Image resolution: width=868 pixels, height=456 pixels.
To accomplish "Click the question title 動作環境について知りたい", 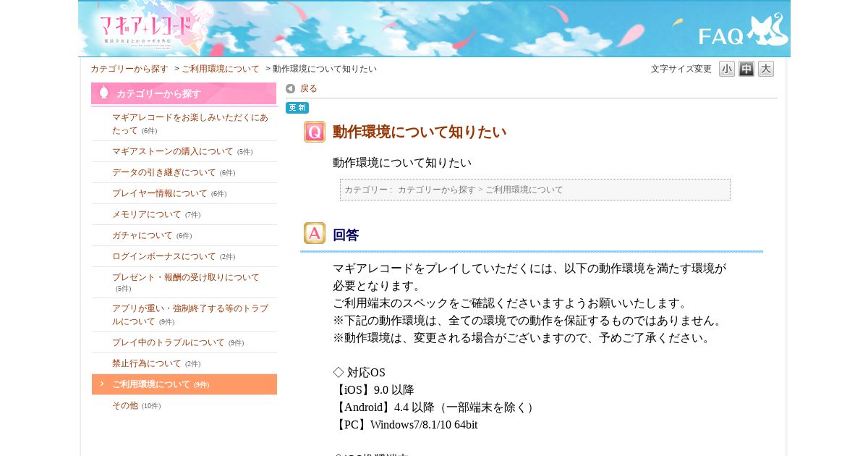I will click(420, 132).
